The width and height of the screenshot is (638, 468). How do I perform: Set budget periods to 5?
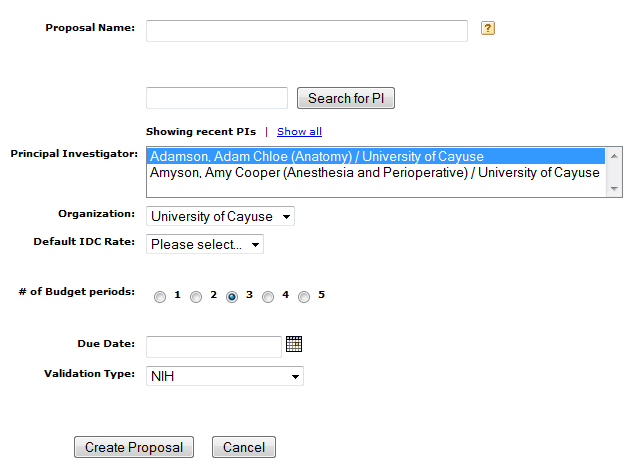(304, 297)
